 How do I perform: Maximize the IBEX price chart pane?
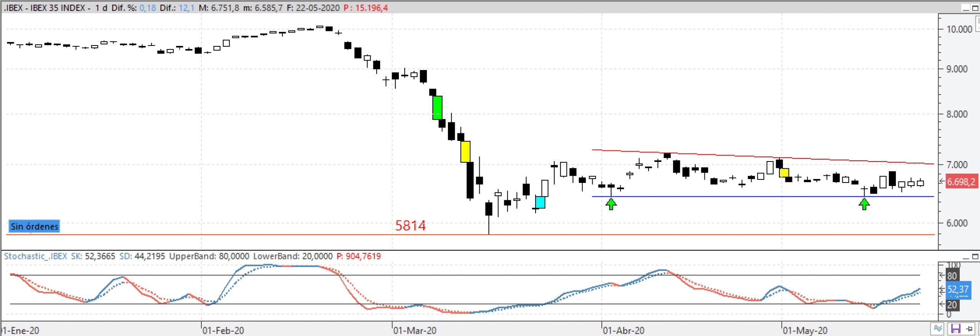[975, 8]
